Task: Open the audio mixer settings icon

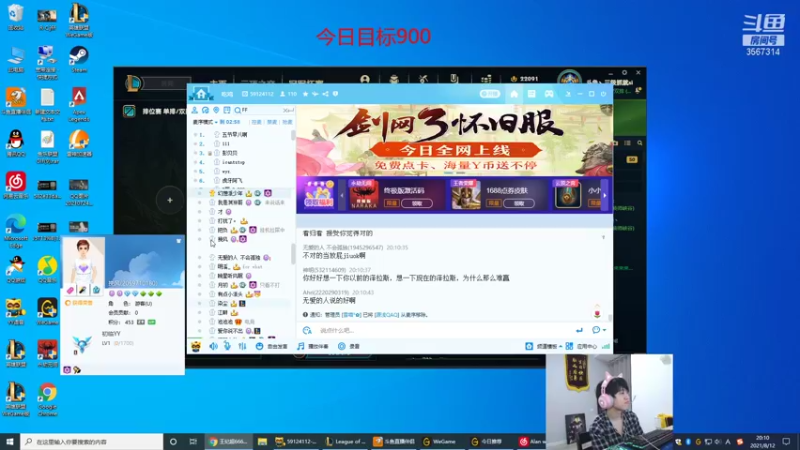Action: point(242,346)
